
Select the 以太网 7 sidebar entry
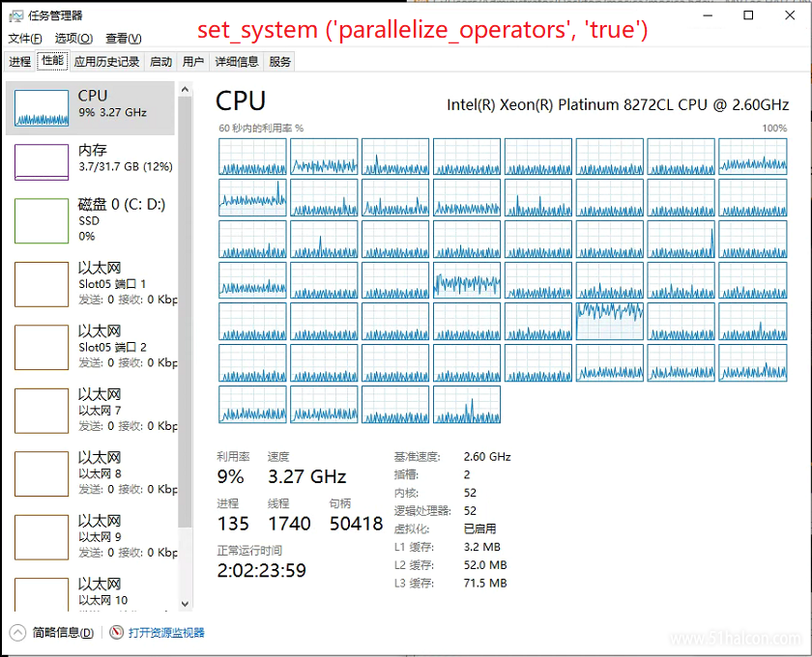[91, 410]
